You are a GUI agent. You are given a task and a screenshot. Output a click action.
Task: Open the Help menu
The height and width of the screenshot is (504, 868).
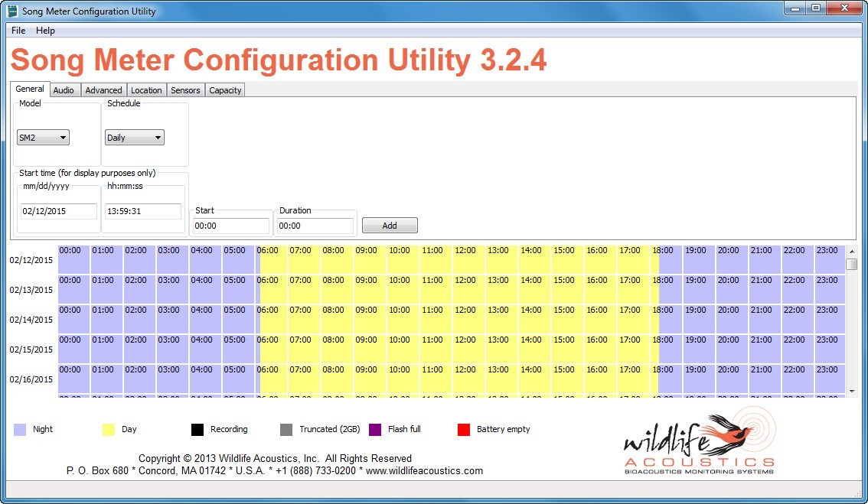[45, 30]
